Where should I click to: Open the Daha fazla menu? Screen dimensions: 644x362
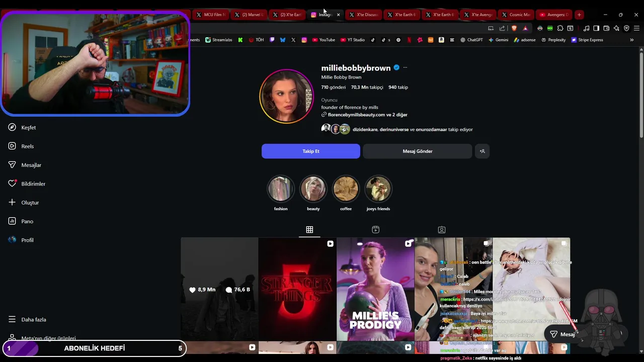(x=27, y=320)
